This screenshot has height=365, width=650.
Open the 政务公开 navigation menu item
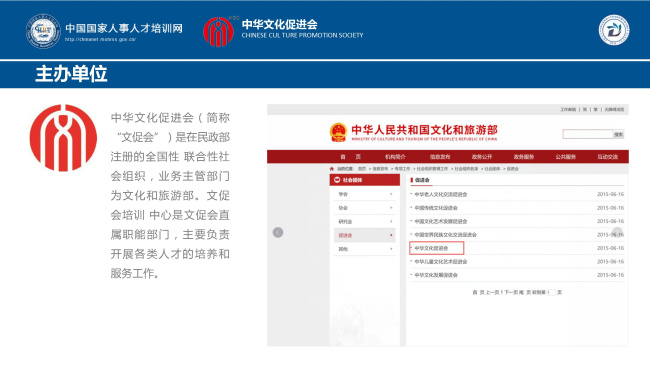pyautogui.click(x=482, y=157)
